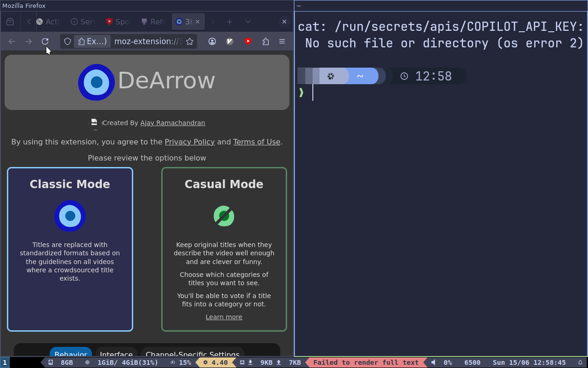
Task: Switch to the Refi GitHub tab
Action: click(153, 22)
